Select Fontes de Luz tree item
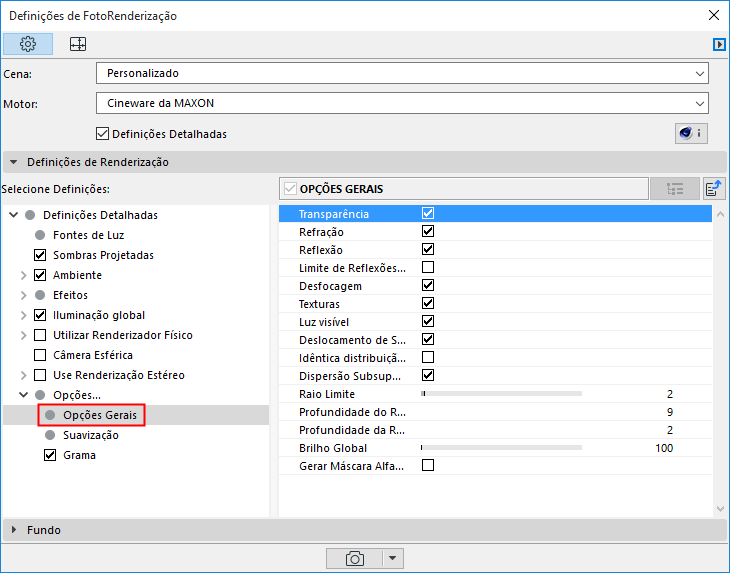The image size is (730, 573). pos(88,235)
